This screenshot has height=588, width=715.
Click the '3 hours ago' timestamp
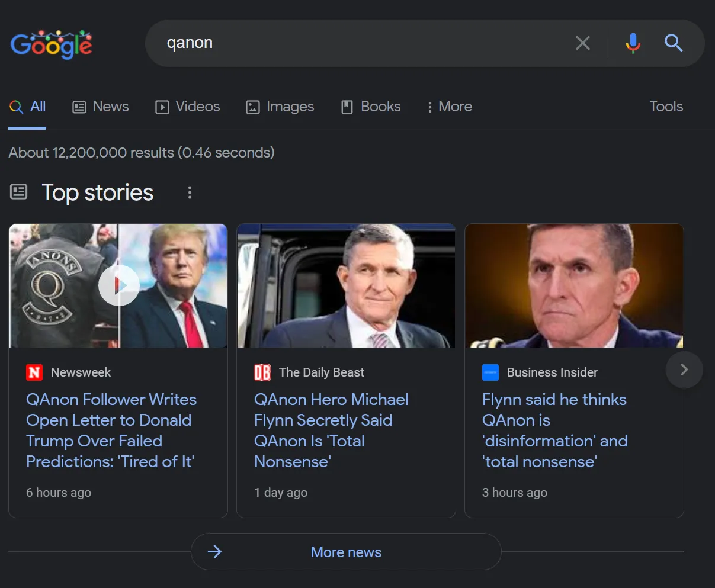[x=515, y=493]
